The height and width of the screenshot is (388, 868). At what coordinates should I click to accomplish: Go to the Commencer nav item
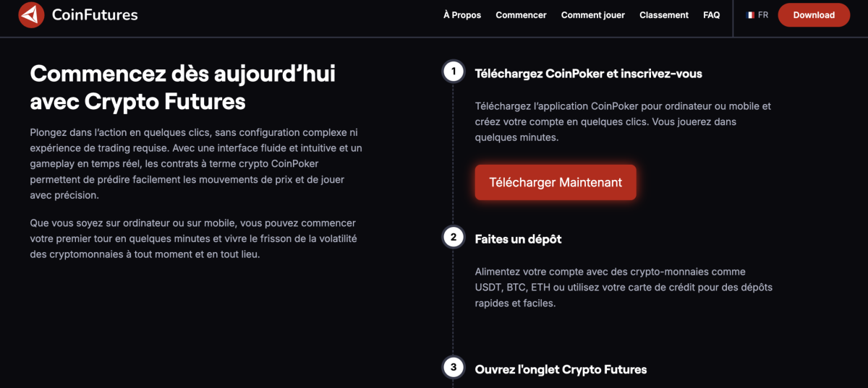pos(521,15)
